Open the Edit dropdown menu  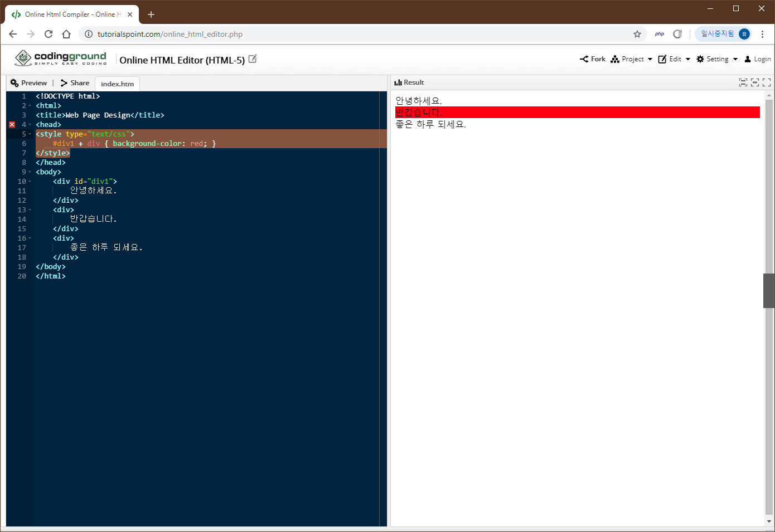point(674,59)
